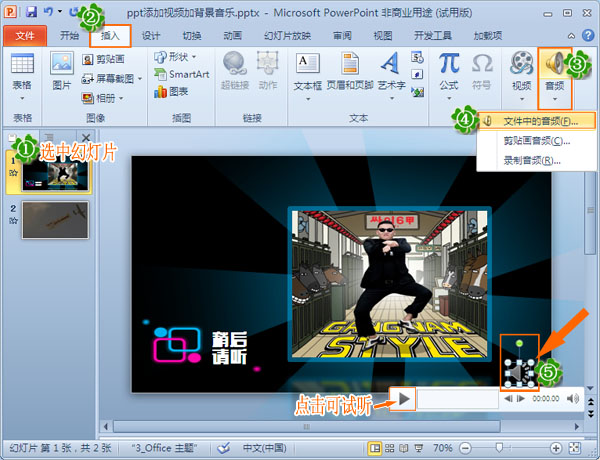Viewport: 600px width, 460px height.
Task: Collapse the ribbon with the caret icon
Action: point(571,36)
